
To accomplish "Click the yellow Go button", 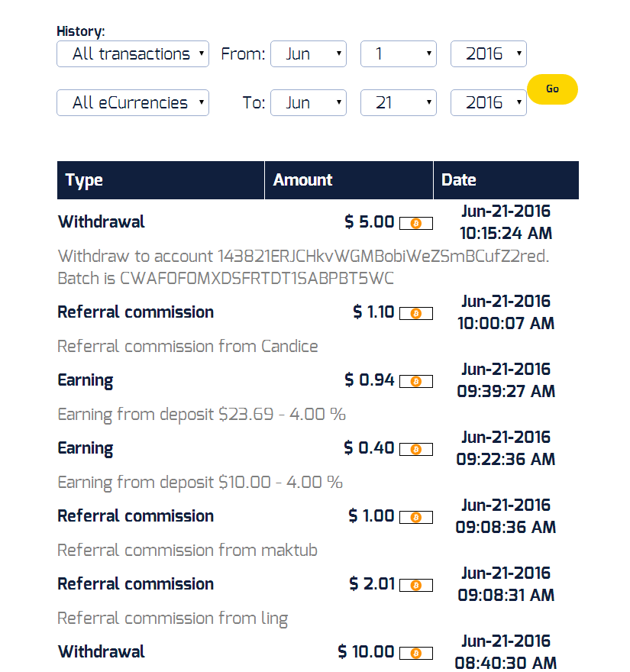I will coord(552,89).
